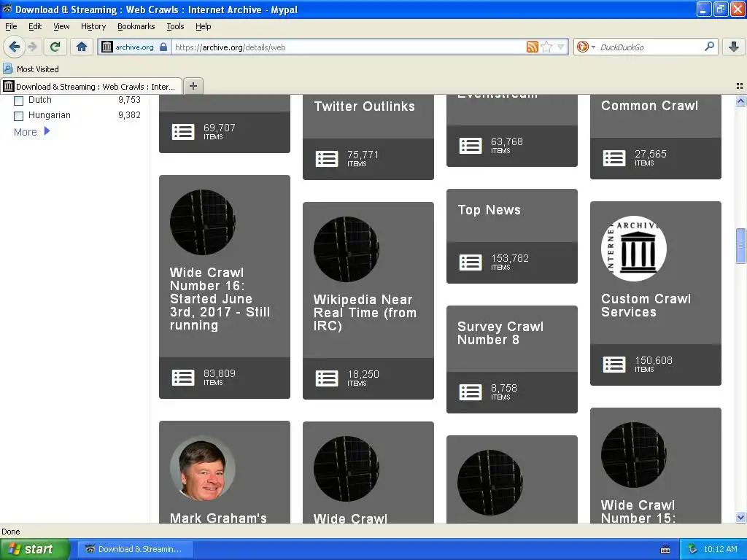Image resolution: width=747 pixels, height=560 pixels.
Task: Open the browser home page icon
Action: click(x=82, y=47)
